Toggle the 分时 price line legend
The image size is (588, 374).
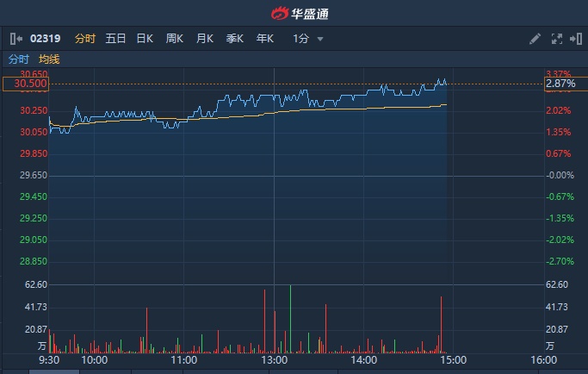18,59
